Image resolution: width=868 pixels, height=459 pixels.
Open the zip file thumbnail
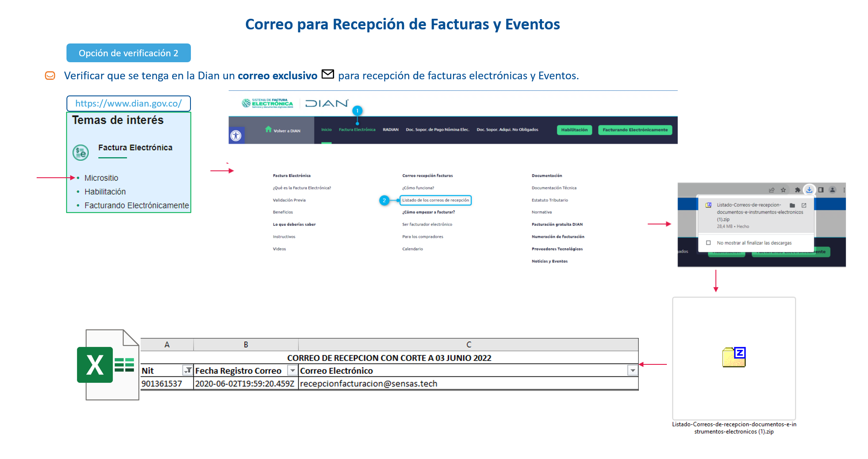coord(734,357)
